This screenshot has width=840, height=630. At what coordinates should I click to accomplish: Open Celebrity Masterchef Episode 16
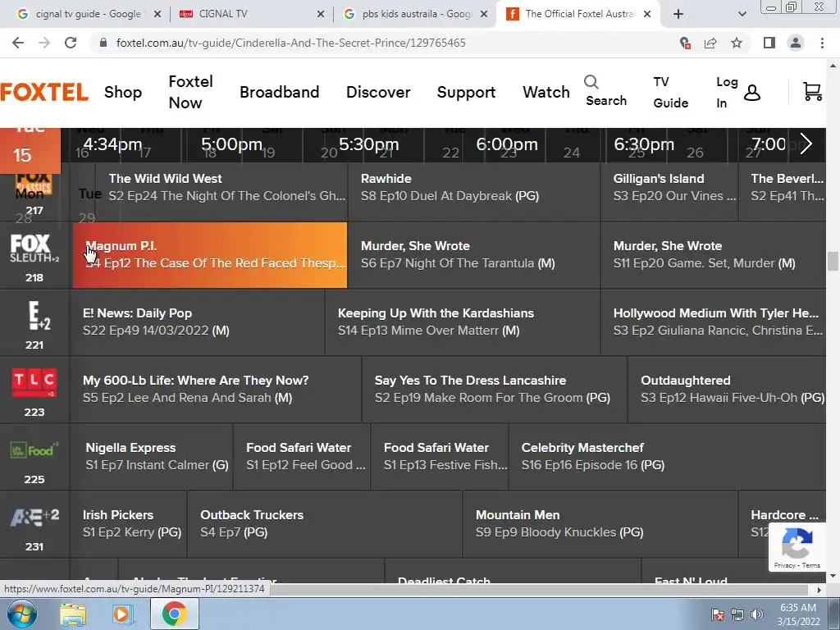(667, 456)
